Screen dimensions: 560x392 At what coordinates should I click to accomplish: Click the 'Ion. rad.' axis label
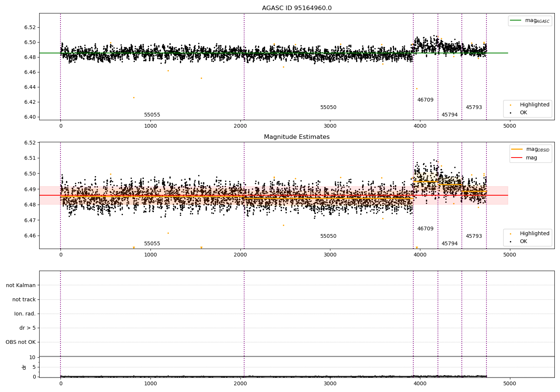point(25,314)
